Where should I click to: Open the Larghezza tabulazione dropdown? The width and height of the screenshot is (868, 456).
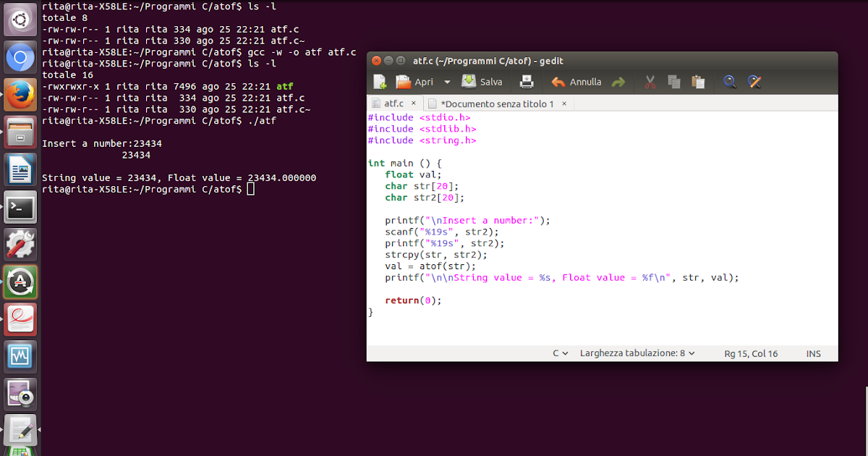point(637,353)
